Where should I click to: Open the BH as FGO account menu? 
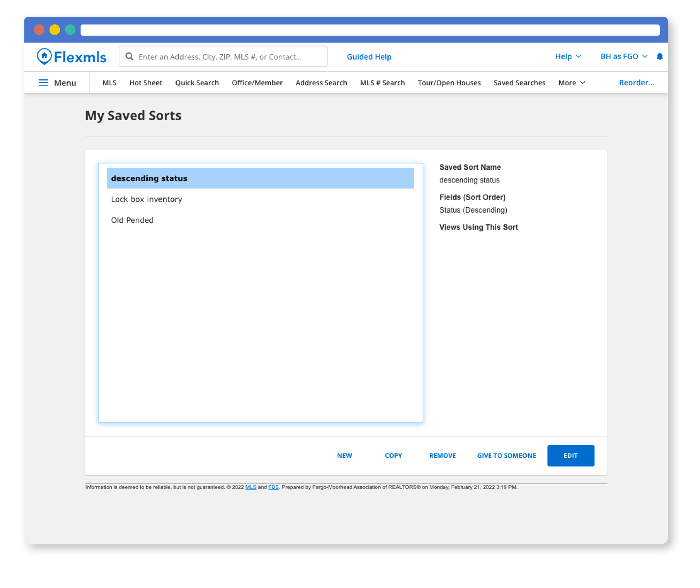coord(623,57)
